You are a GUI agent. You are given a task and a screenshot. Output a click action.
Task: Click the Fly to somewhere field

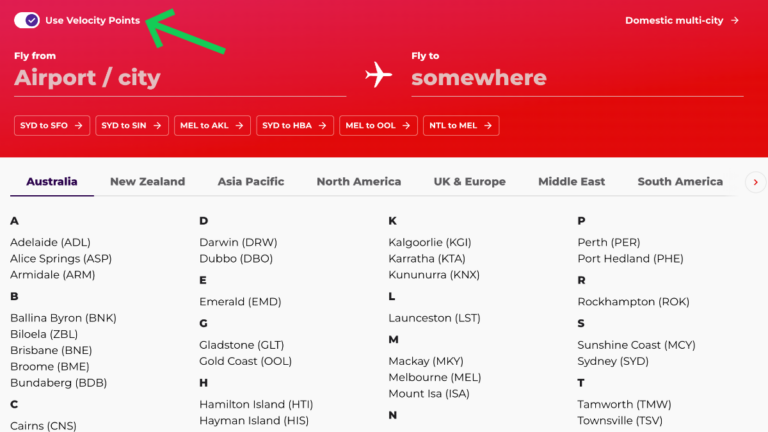click(577, 78)
